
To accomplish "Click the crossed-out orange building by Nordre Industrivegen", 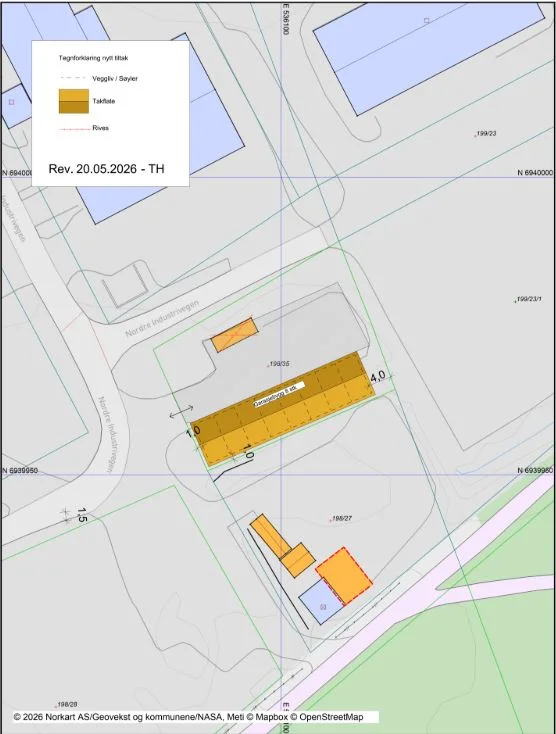I will 234,334.
